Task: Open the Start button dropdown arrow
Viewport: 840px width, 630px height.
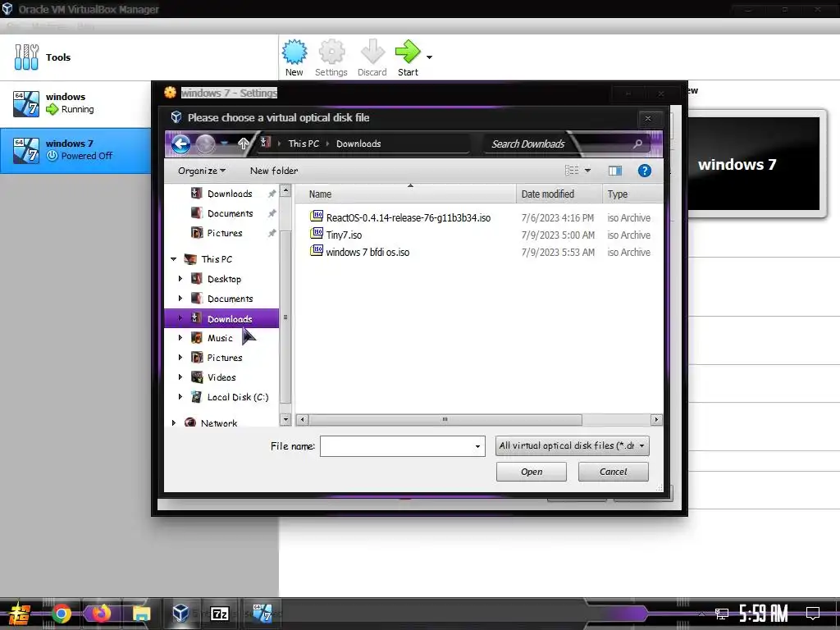Action: [429, 57]
